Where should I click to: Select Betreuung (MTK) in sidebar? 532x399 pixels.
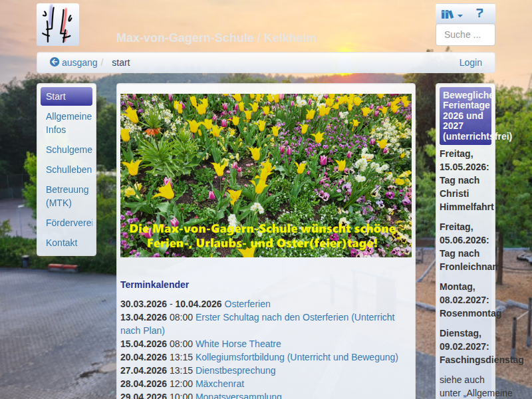[67, 196]
